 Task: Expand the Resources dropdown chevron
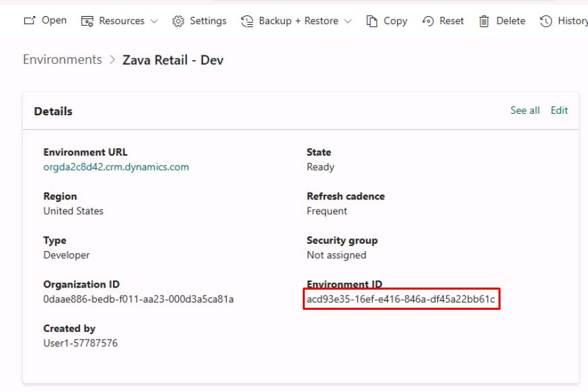click(x=154, y=21)
